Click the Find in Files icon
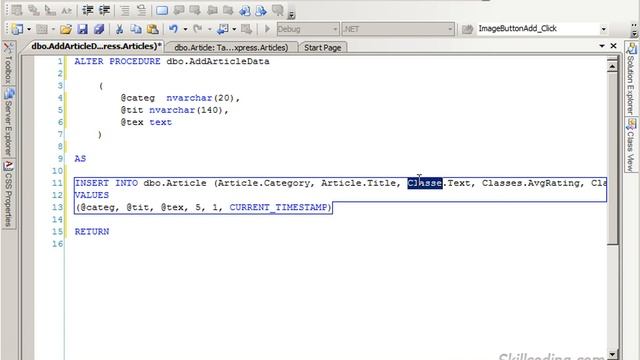 click(x=467, y=29)
